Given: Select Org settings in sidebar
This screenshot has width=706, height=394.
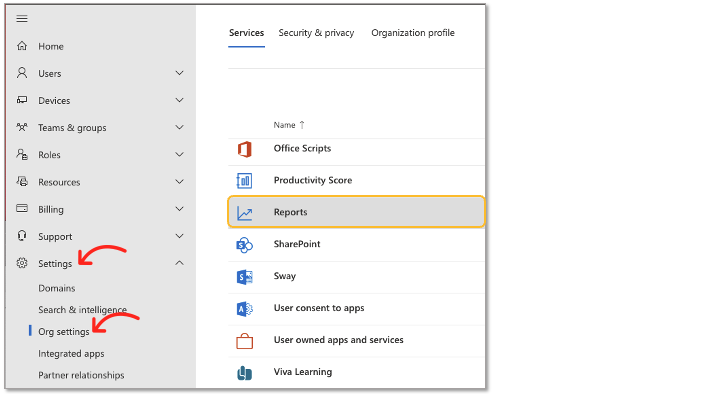Looking at the screenshot, I should (x=63, y=332).
